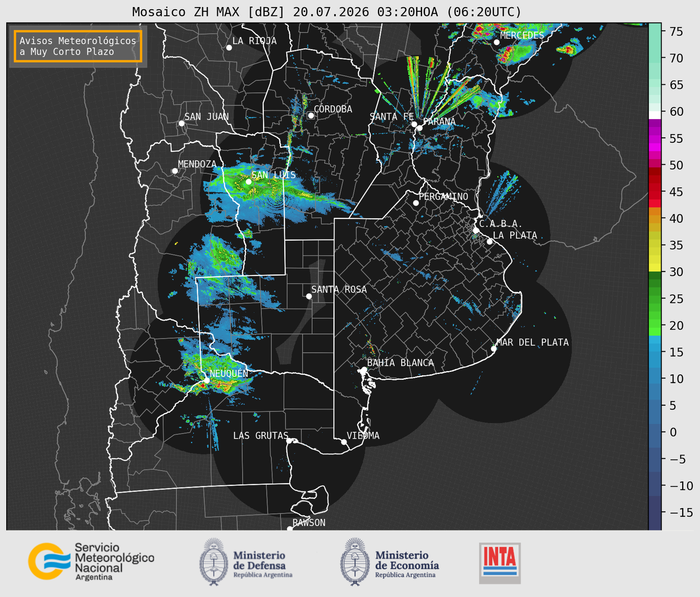Select the Mar del Plata city marker
Image resolution: width=700 pixels, height=597 pixels.
[494, 349]
